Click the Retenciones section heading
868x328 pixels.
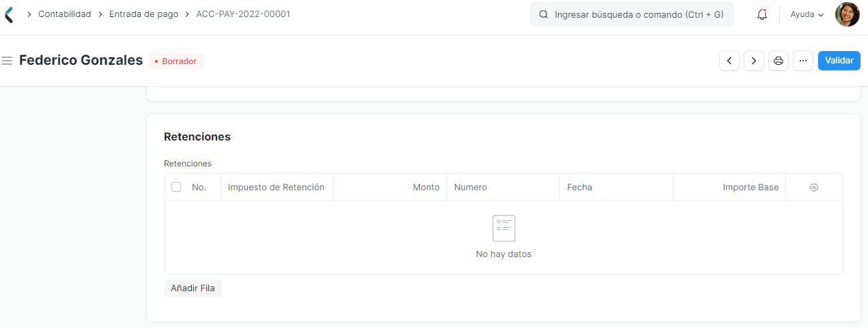coord(197,136)
